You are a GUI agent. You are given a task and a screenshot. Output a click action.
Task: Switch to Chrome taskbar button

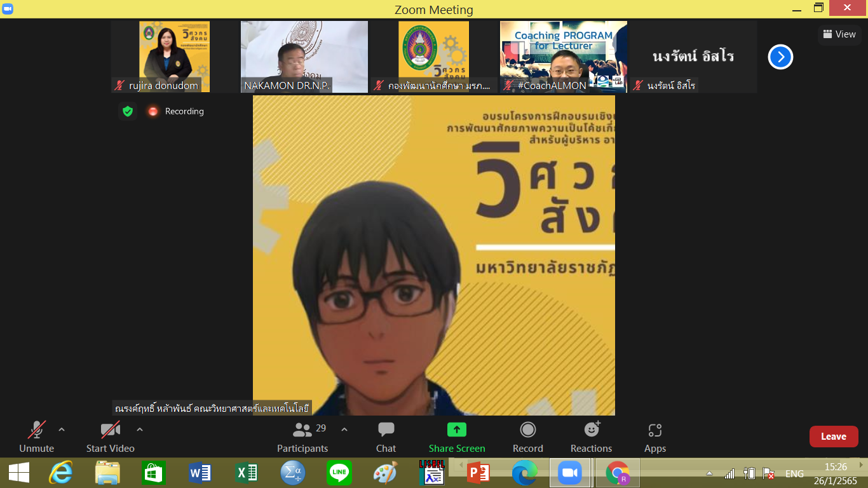(617, 473)
